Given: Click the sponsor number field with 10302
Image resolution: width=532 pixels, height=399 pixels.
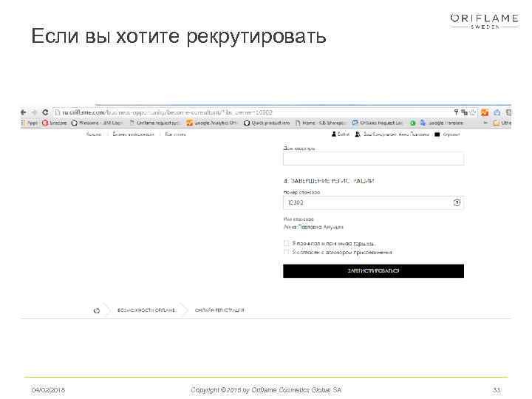Looking at the screenshot, I should 374,202.
